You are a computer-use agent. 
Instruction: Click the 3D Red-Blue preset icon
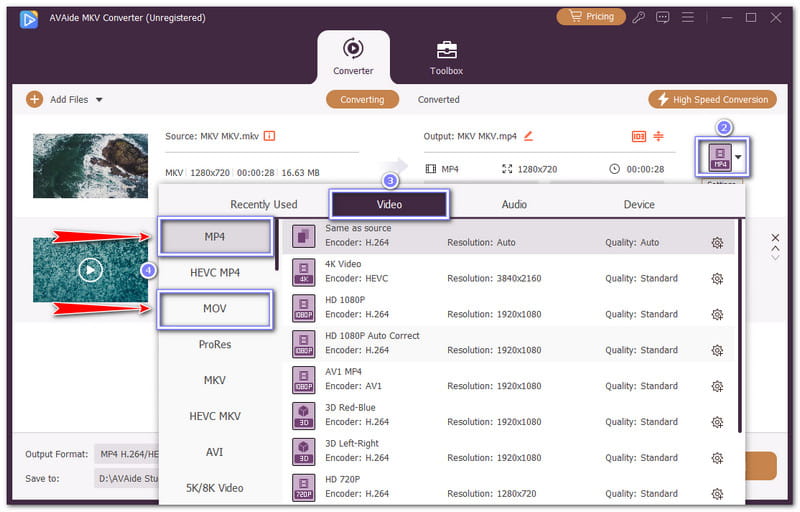click(x=304, y=416)
